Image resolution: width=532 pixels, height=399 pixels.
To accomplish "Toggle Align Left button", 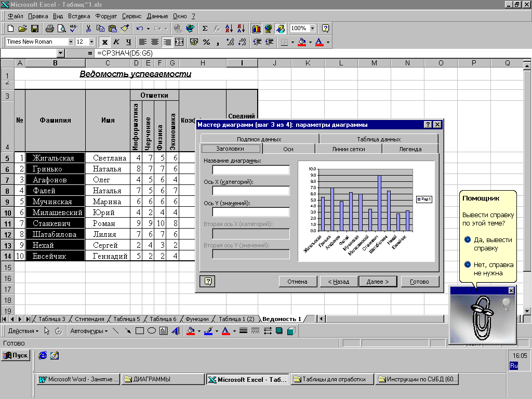I will click(143, 42).
